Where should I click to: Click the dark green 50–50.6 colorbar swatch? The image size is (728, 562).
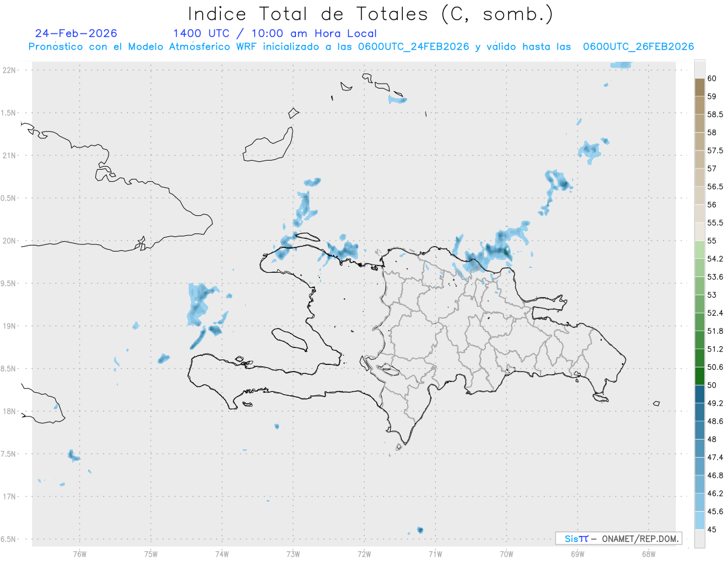pyautogui.click(x=699, y=376)
